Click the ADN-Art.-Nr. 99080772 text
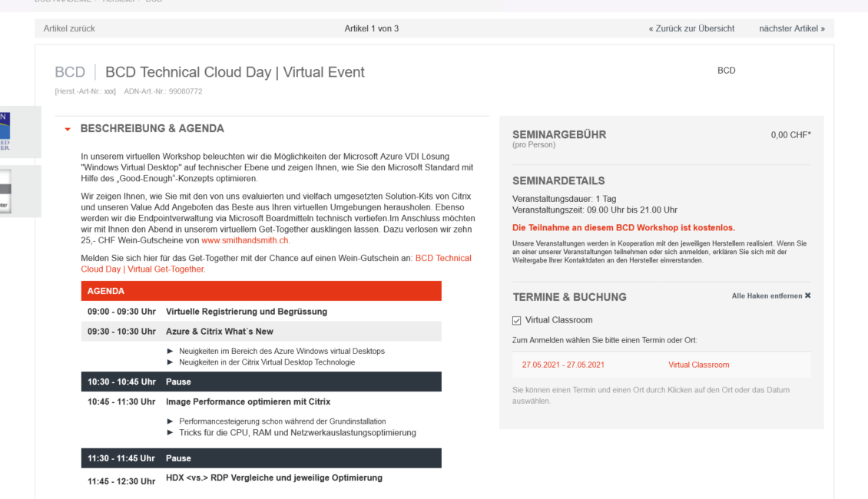The width and height of the screenshot is (868, 499). 163,91
